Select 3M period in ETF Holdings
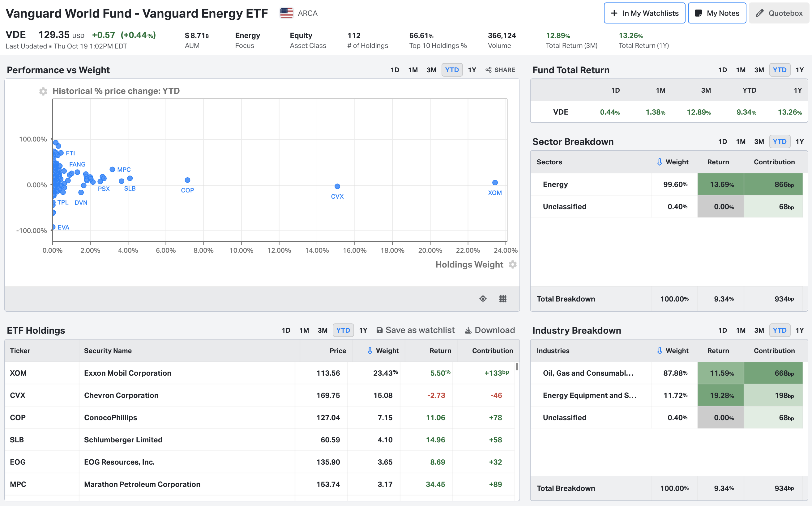This screenshot has width=812, height=506. pos(323,330)
